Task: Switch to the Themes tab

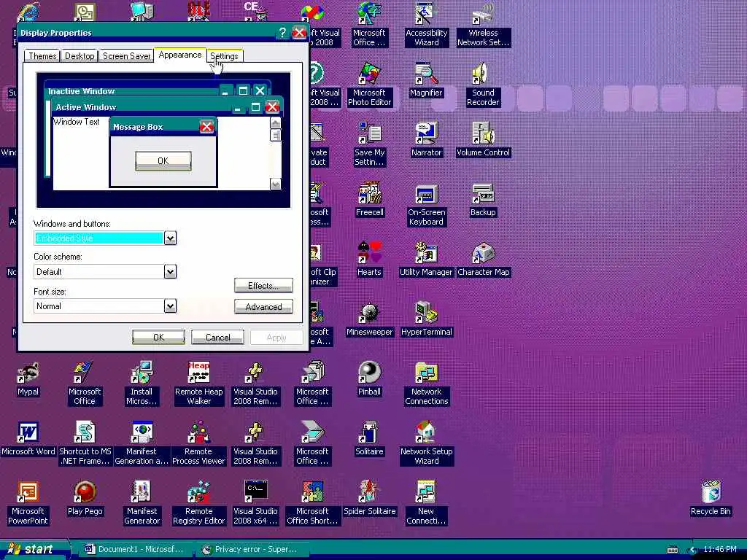Action: 42,56
